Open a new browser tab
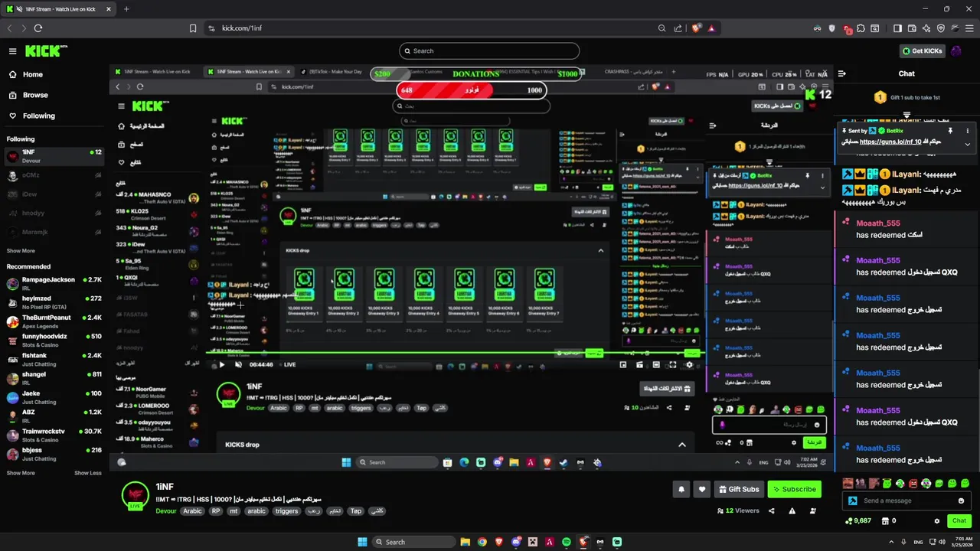The height and width of the screenshot is (551, 980). pyautogui.click(x=126, y=9)
